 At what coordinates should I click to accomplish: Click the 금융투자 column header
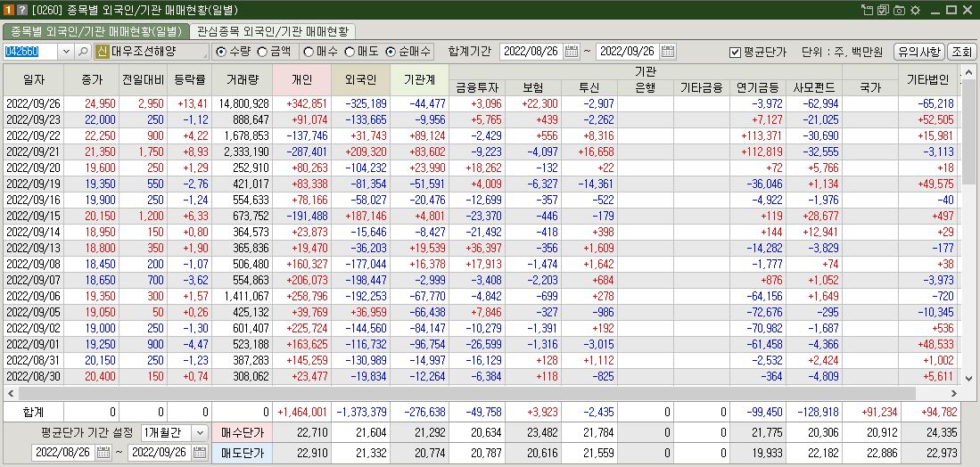(x=477, y=88)
